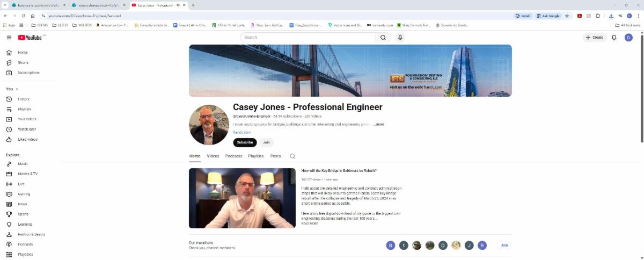This screenshot has width=644, height=260.
Task: Expand channel description with ...more
Action: pos(378,125)
